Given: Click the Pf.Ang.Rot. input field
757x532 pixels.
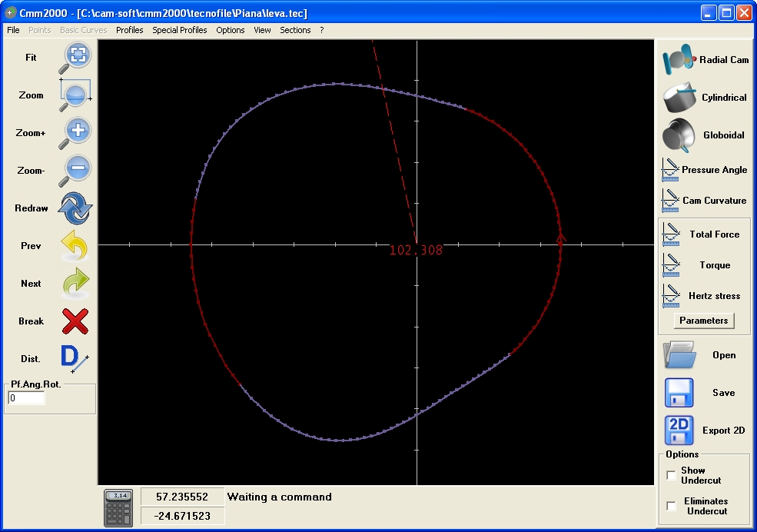Looking at the screenshot, I should 27,398.
